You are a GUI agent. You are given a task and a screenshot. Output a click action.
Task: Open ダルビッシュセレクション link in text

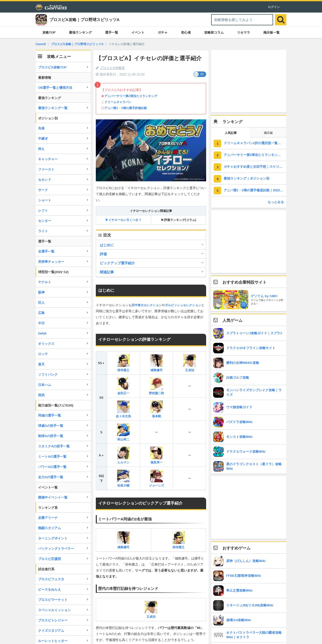point(183,305)
